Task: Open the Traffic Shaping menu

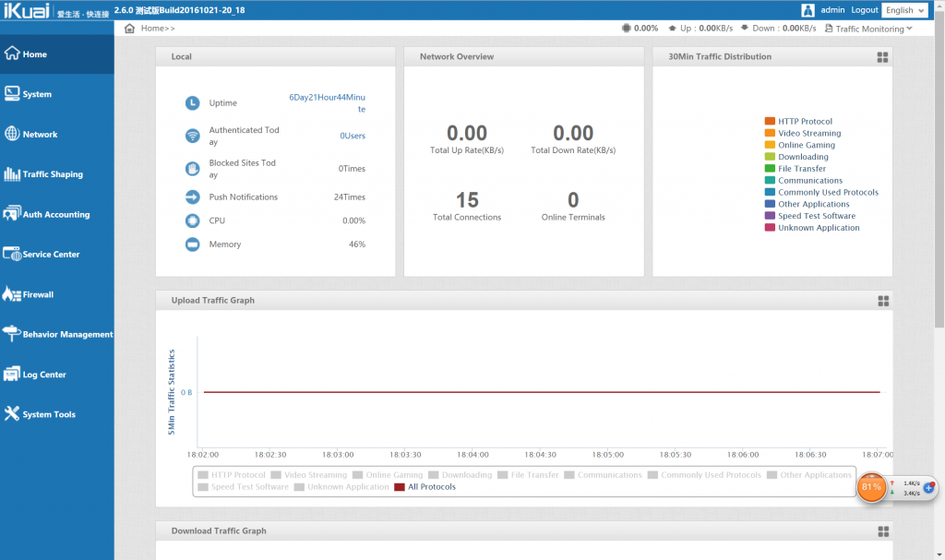Action: coord(56,174)
